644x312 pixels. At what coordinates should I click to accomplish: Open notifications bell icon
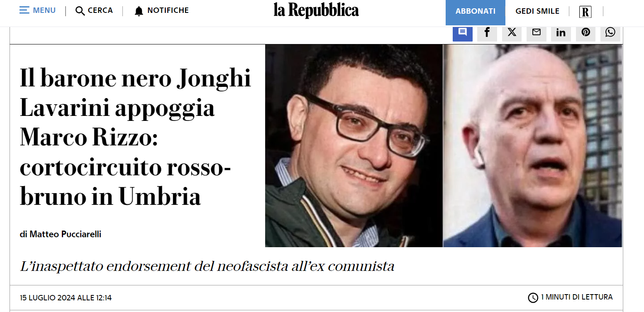click(x=139, y=11)
